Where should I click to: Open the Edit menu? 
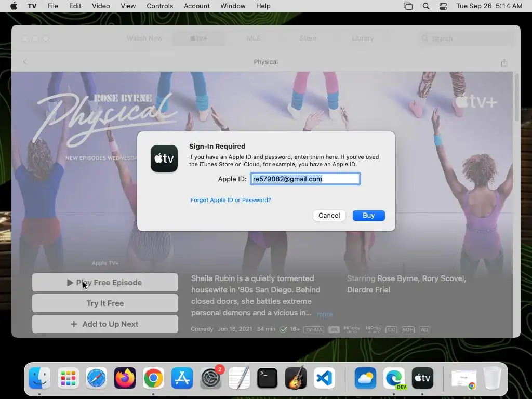[75, 6]
